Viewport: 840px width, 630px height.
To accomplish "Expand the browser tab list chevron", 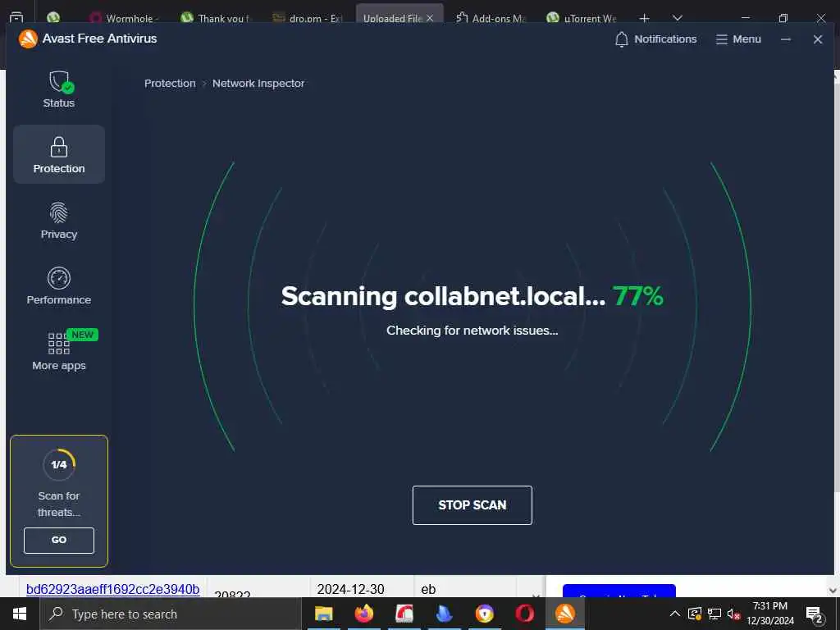I will click(677, 18).
